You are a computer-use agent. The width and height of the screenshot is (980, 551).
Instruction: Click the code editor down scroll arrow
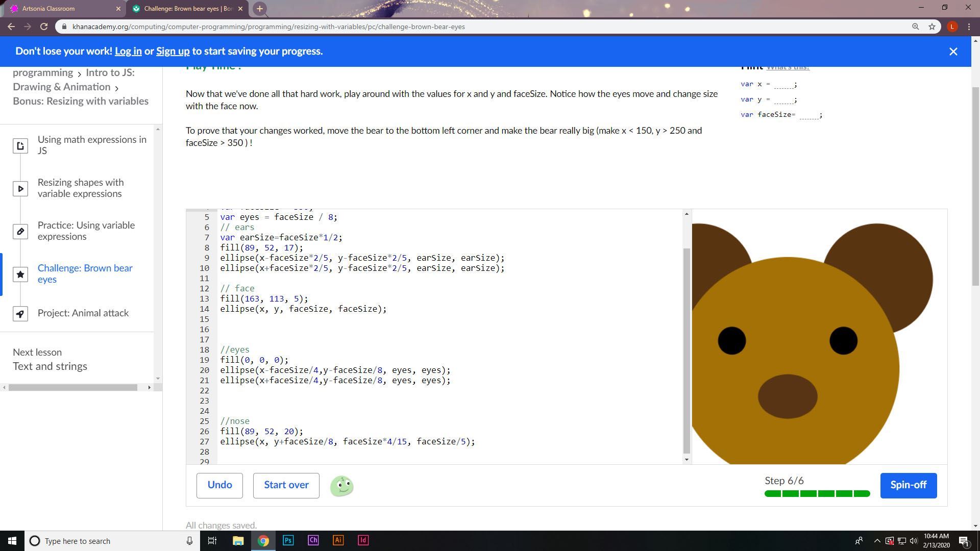687,460
